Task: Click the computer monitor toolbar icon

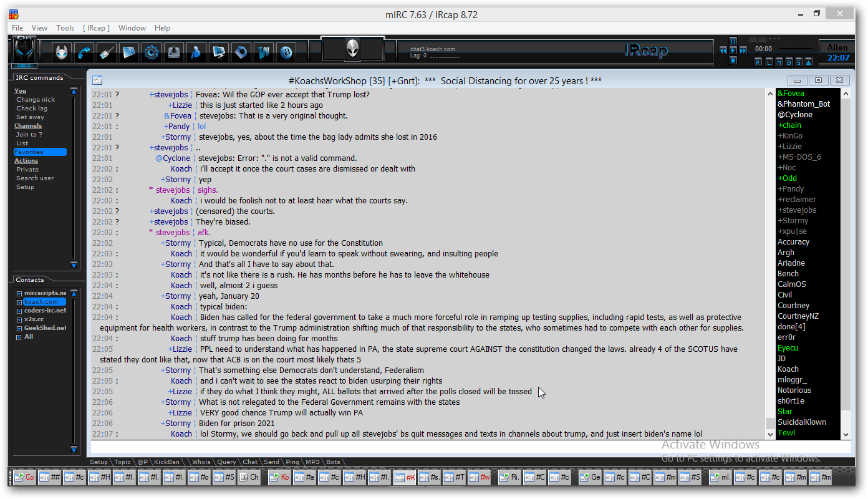Action: [x=219, y=52]
